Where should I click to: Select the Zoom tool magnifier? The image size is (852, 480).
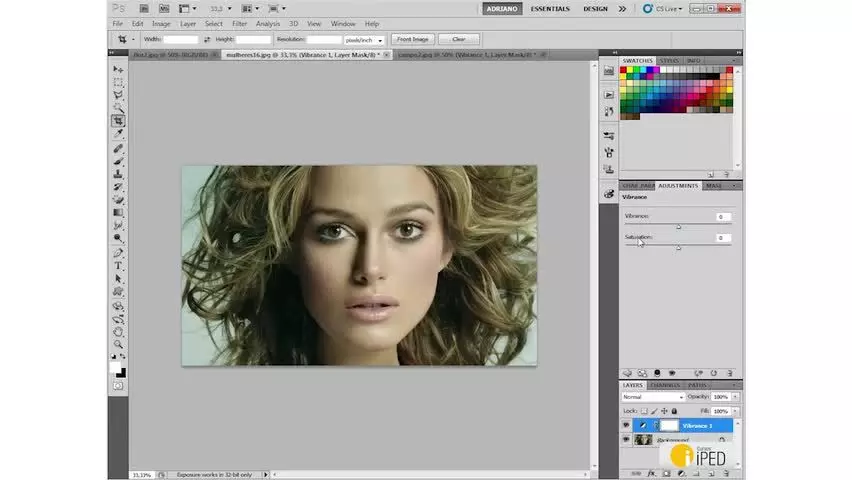click(x=118, y=344)
